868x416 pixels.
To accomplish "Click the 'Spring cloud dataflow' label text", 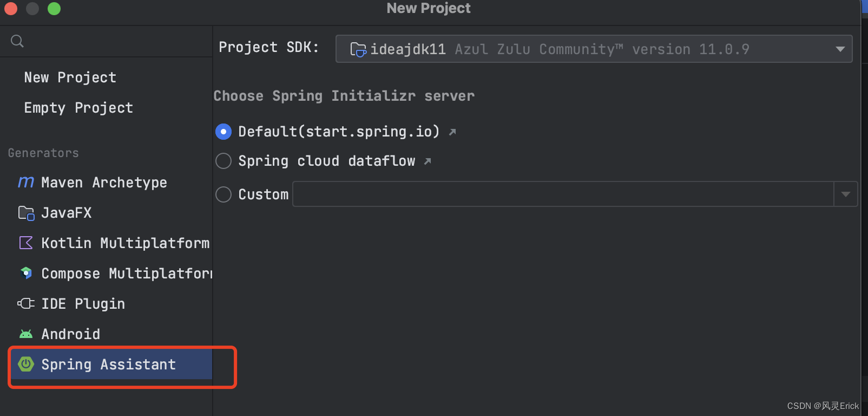I will [x=327, y=161].
